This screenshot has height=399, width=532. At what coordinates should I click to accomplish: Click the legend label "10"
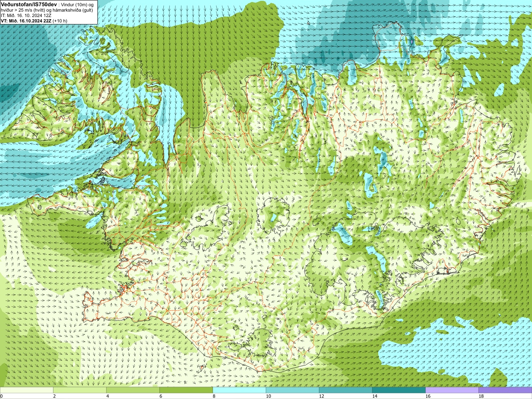[x=268, y=396]
